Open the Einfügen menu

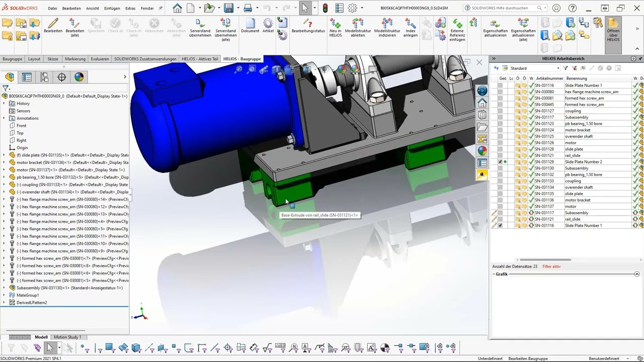(112, 8)
